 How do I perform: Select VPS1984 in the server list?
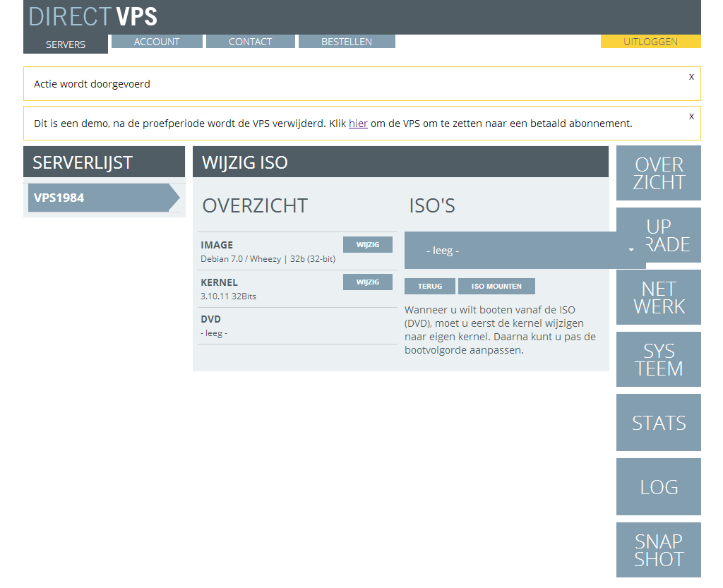pyautogui.click(x=99, y=198)
